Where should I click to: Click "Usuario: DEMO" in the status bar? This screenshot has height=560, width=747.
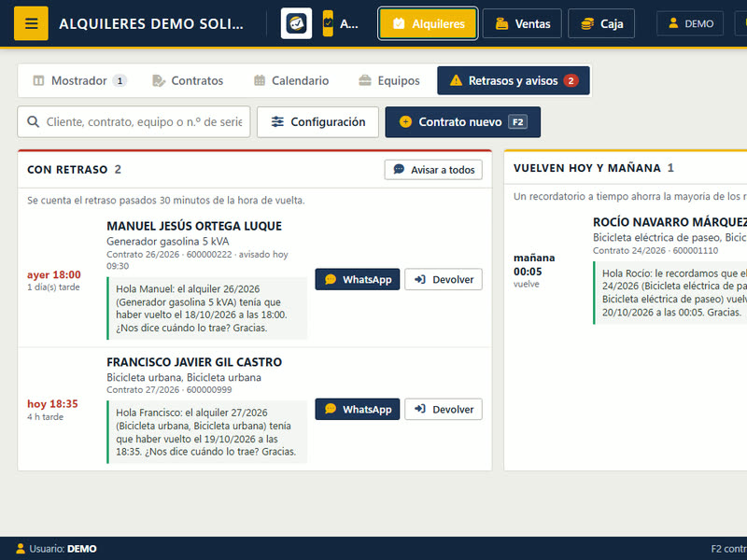click(57, 549)
